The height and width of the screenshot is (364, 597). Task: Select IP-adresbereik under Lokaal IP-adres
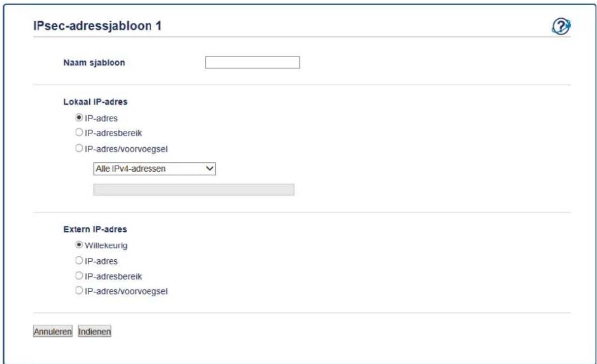point(79,133)
